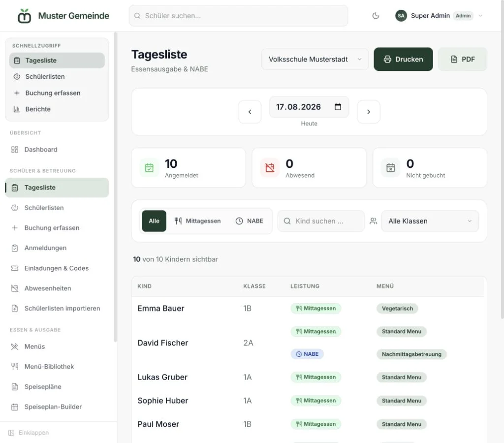Screen dimensions: 504x443
Task: Click Lukas Gruber's Standard Menu badge
Action: [x=402, y=377]
